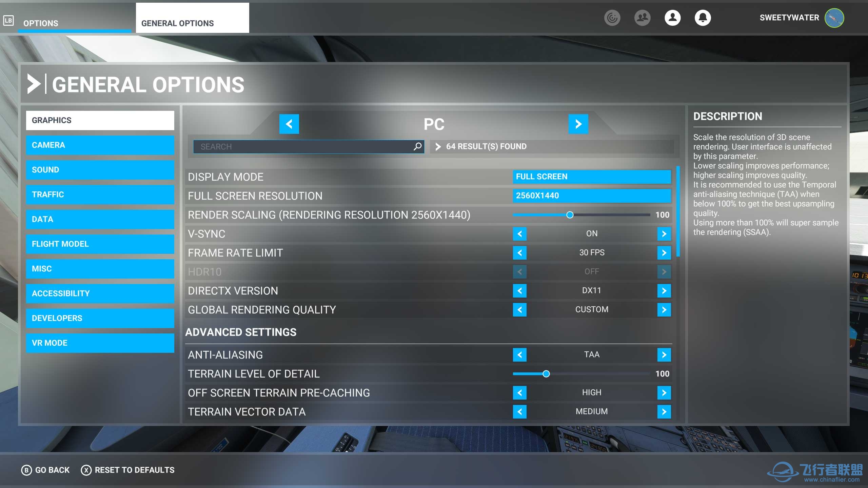Expand the 64 results found chevron

pos(438,146)
